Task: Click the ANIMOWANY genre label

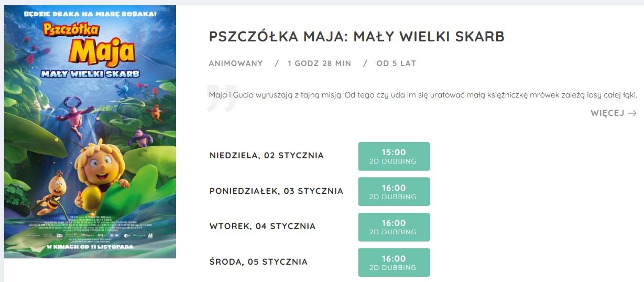Action: (x=236, y=63)
